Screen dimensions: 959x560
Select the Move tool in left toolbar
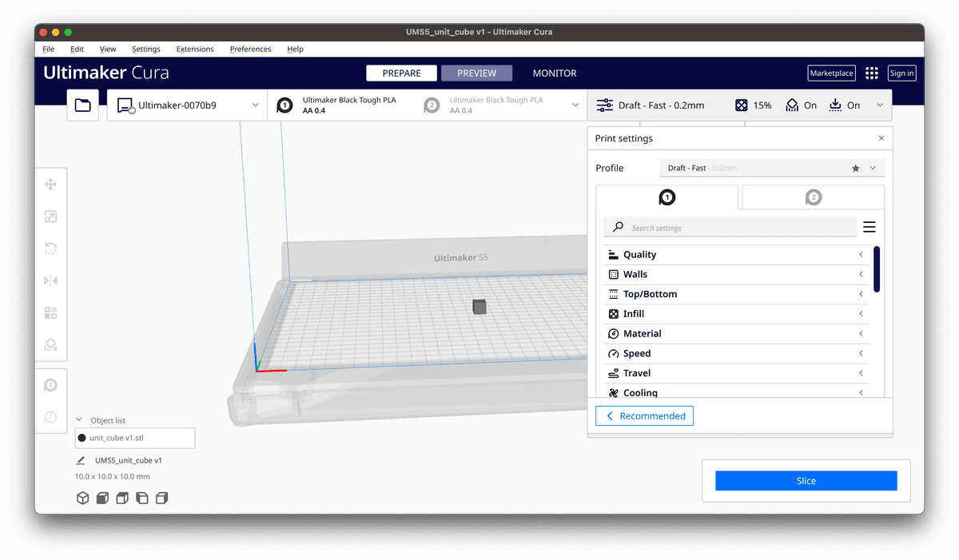click(x=50, y=185)
